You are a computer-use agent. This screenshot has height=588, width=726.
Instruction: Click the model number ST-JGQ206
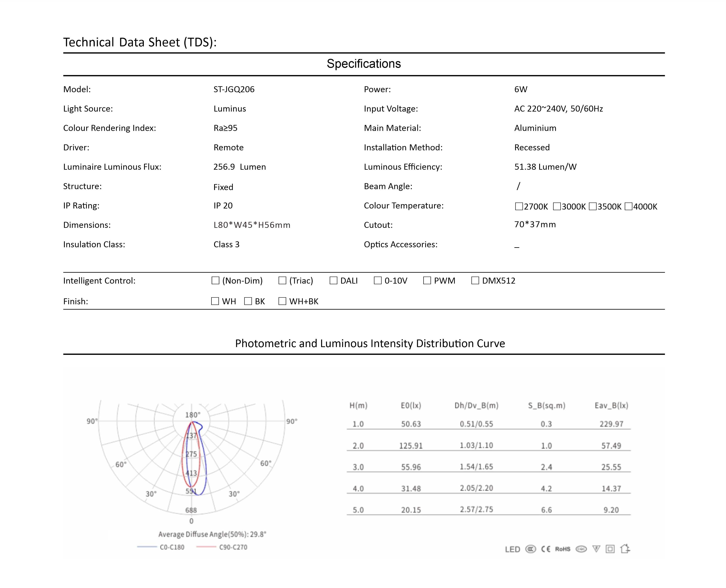(x=234, y=89)
